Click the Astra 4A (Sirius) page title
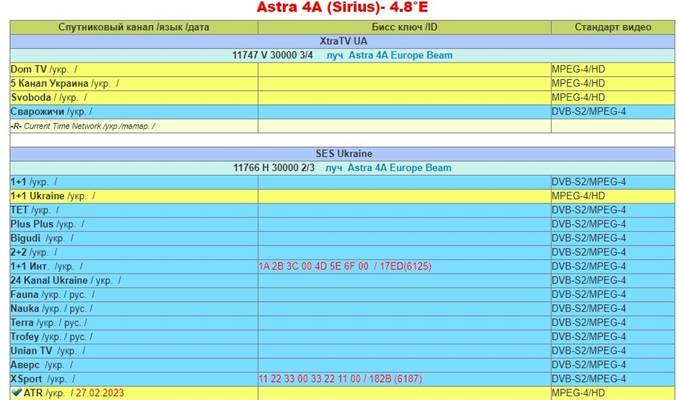 point(341,9)
